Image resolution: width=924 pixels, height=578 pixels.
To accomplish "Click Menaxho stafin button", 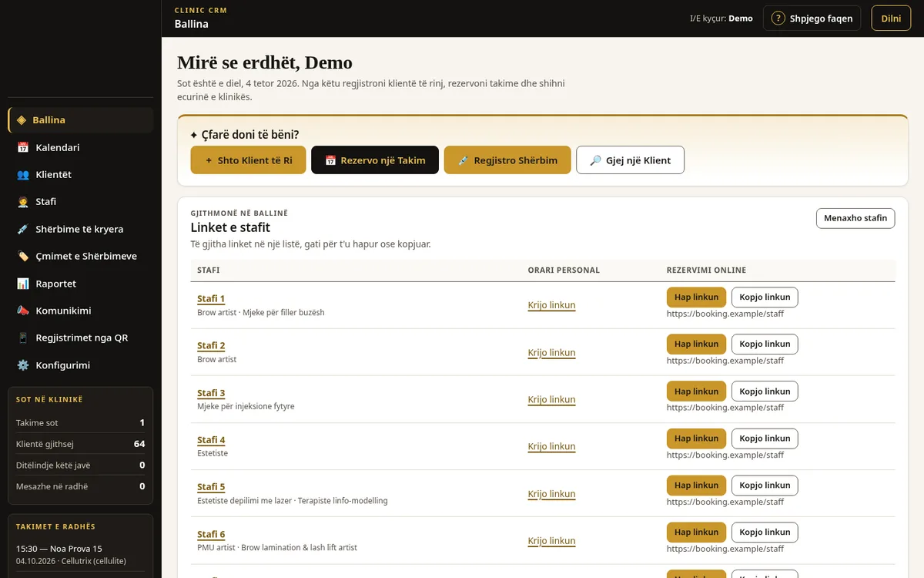I will [855, 218].
